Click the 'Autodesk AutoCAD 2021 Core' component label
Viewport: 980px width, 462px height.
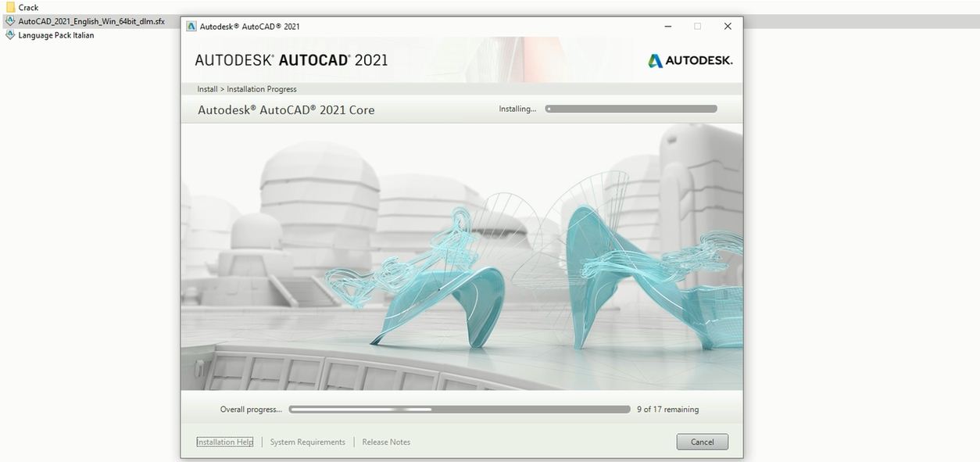pyautogui.click(x=286, y=110)
